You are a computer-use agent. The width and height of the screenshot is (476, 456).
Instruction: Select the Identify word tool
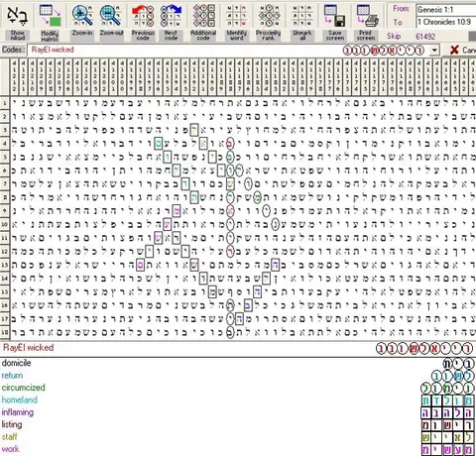(x=236, y=15)
